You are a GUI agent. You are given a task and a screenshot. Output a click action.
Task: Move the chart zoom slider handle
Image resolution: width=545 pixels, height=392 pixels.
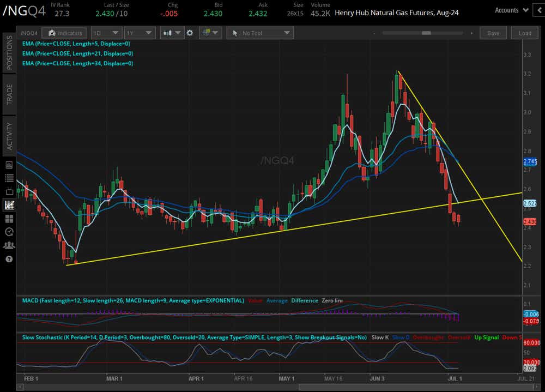[x=426, y=33]
